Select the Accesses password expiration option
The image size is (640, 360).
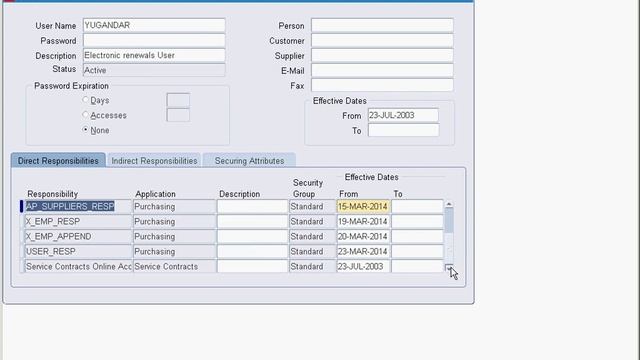click(85, 115)
